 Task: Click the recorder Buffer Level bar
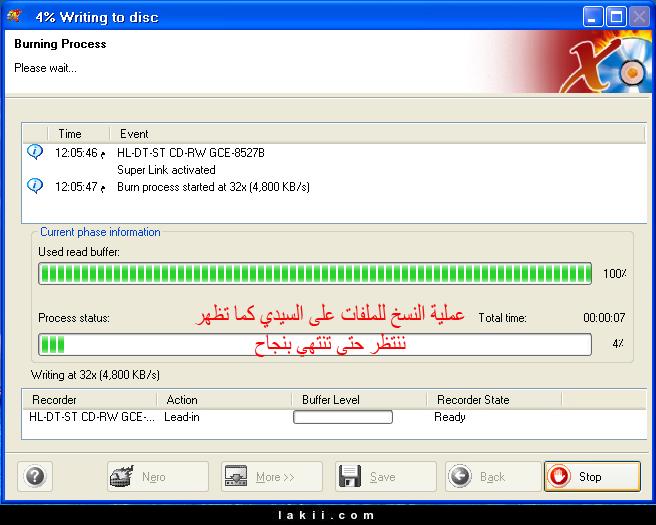(343, 417)
